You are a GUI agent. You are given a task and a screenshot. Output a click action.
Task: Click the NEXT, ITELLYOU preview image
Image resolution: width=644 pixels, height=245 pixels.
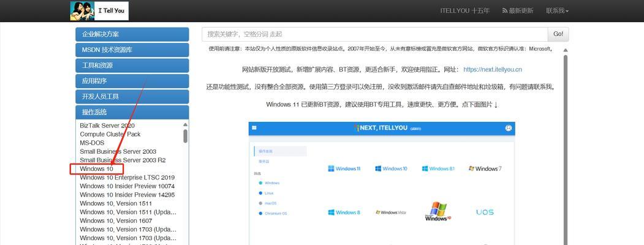[382, 183]
